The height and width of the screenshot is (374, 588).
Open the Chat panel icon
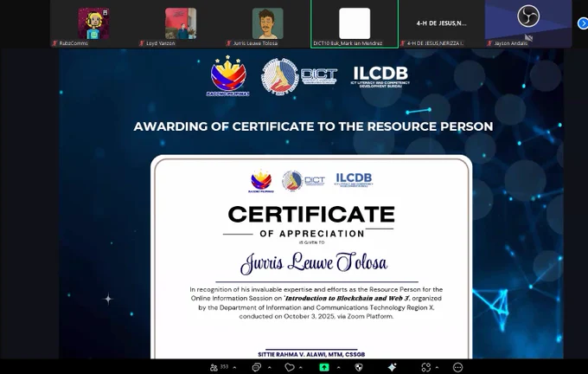click(257, 367)
